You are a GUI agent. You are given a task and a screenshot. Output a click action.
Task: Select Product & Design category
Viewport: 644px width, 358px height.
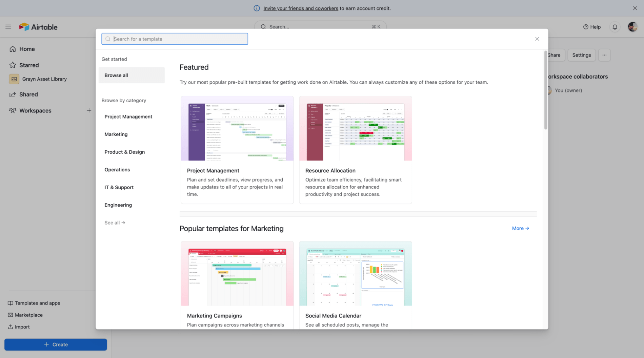click(125, 152)
